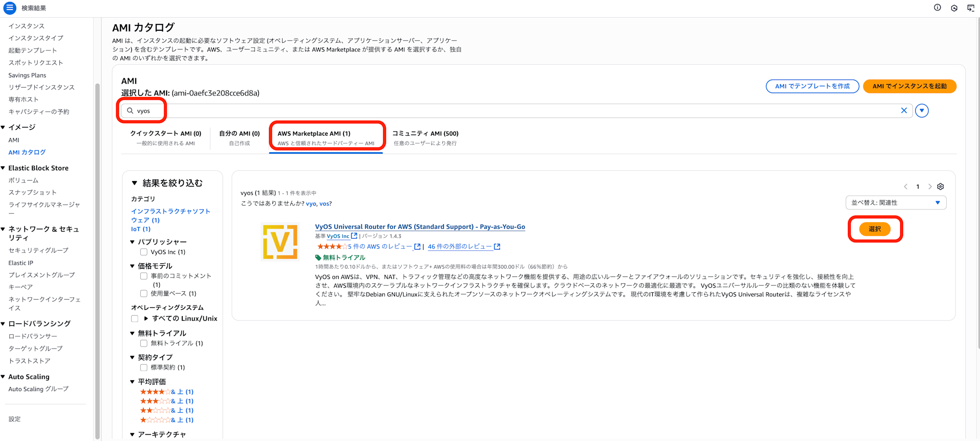This screenshot has width=980, height=441.
Task: Click the vyos search input field
Action: pos(517,111)
